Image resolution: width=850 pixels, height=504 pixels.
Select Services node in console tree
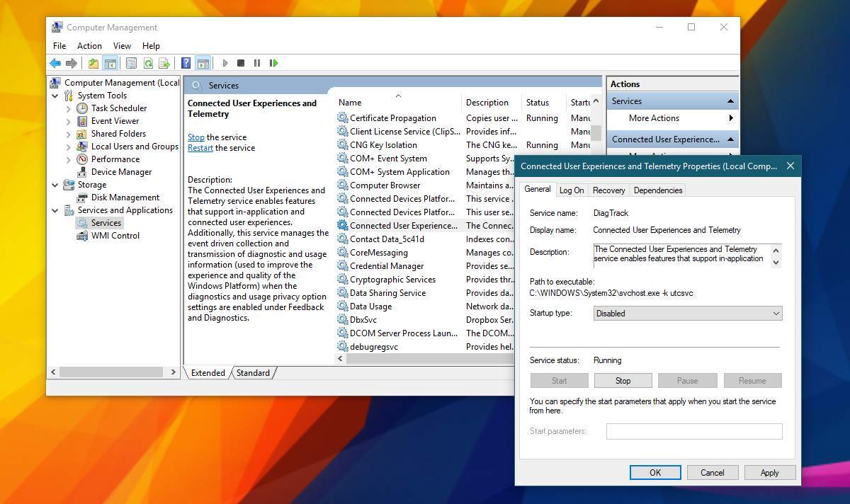coord(106,223)
